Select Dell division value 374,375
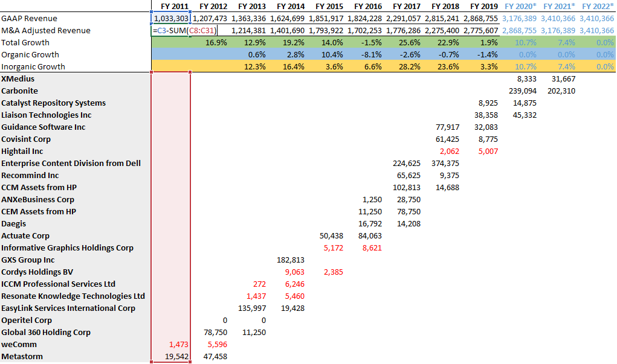The height and width of the screenshot is (364, 617). [445, 164]
